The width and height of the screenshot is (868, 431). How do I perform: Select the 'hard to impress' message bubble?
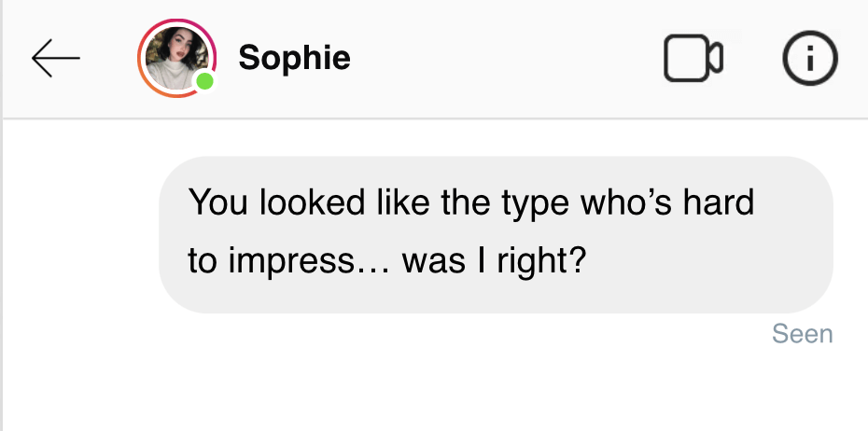tap(496, 233)
